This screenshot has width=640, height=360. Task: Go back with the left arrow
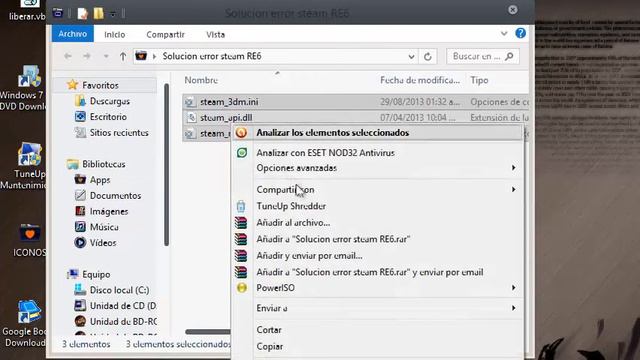point(68,56)
